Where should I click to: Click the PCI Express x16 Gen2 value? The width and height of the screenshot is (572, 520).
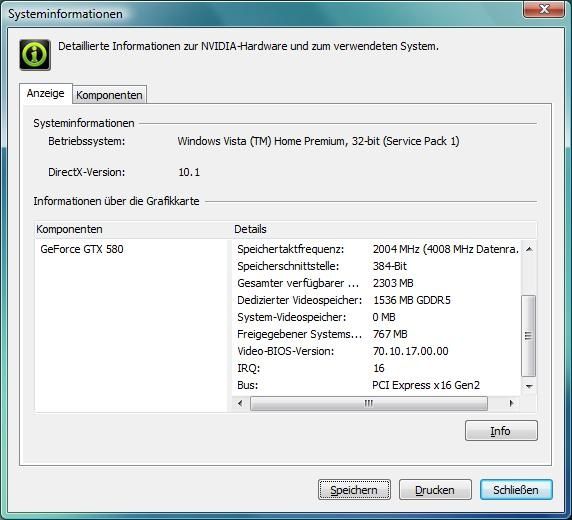point(426,385)
